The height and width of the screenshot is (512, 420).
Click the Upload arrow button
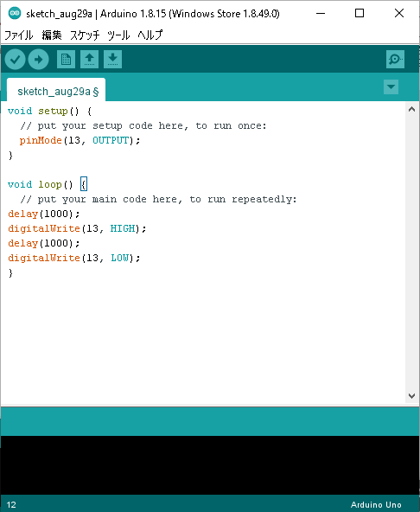[x=39, y=60]
